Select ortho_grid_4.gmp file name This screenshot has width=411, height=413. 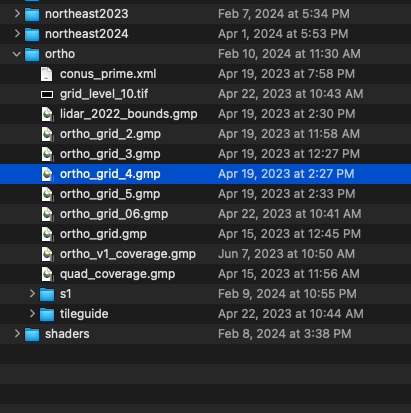pyautogui.click(x=110, y=174)
